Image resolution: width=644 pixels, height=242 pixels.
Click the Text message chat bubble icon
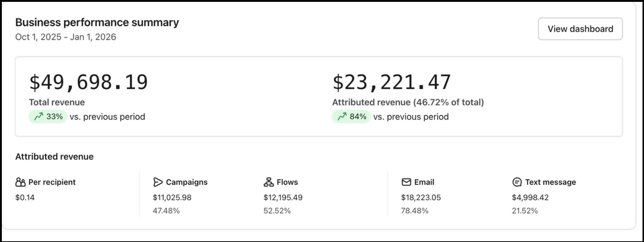[517, 182]
